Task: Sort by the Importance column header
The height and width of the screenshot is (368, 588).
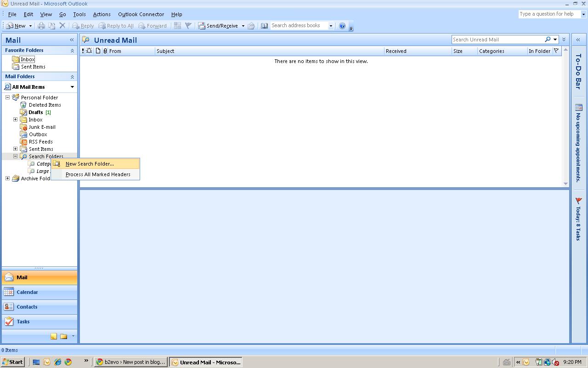Action: pos(83,51)
